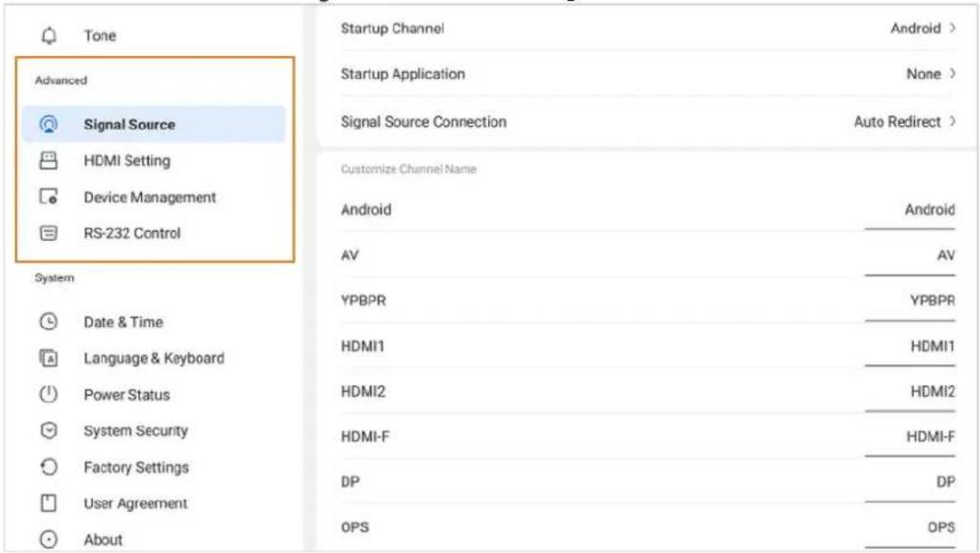Click the Signal Source Connection label

(x=423, y=121)
